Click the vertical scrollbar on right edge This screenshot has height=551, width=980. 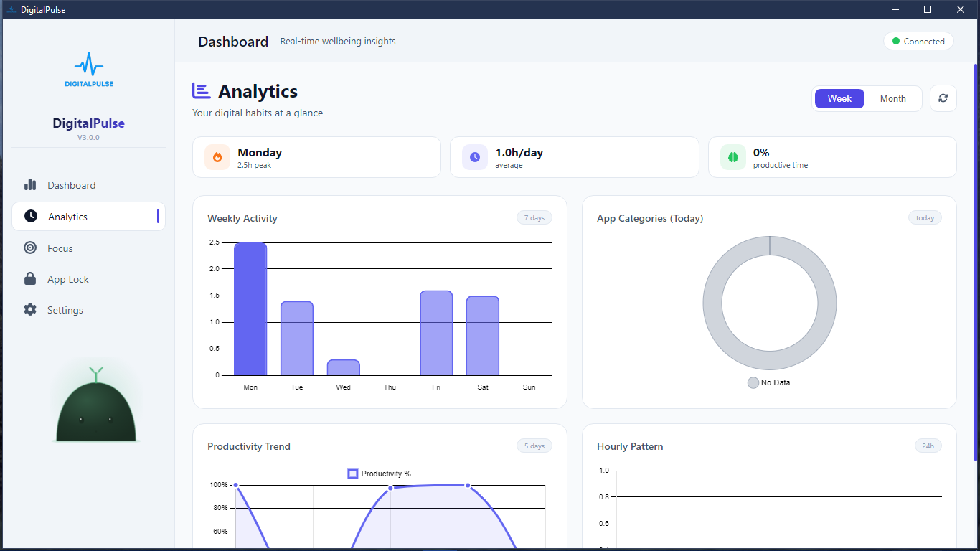pos(976,263)
